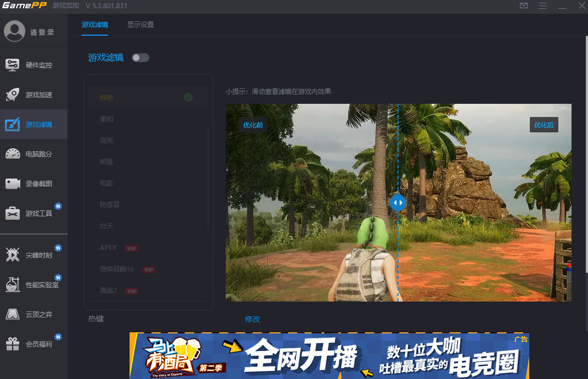Open the 录像截图 recording and screenshot tool
588x379 pixels.
point(33,183)
